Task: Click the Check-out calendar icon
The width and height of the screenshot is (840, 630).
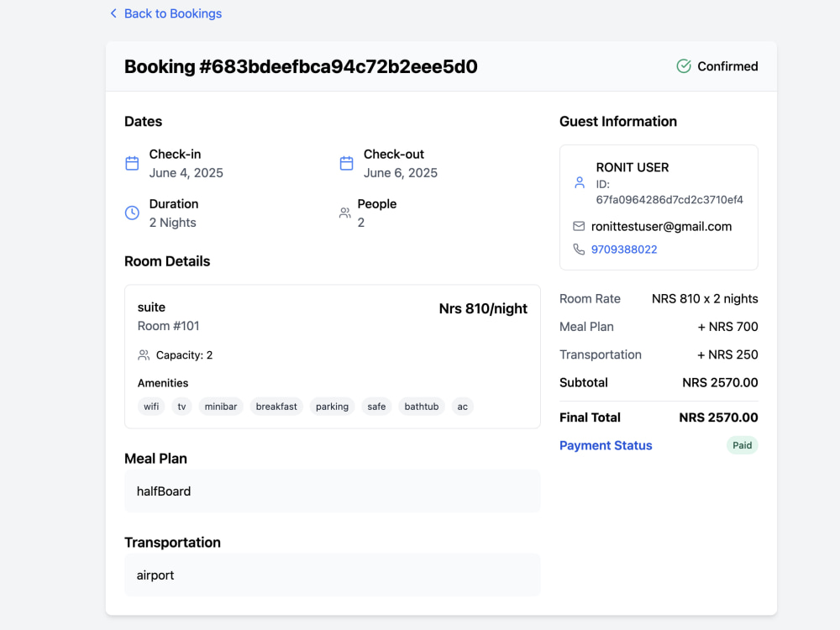Action: click(347, 164)
